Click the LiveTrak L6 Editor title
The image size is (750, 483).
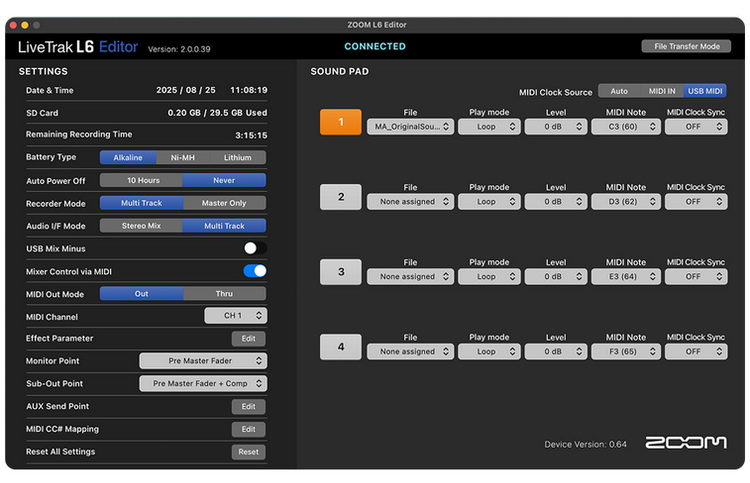pos(78,47)
